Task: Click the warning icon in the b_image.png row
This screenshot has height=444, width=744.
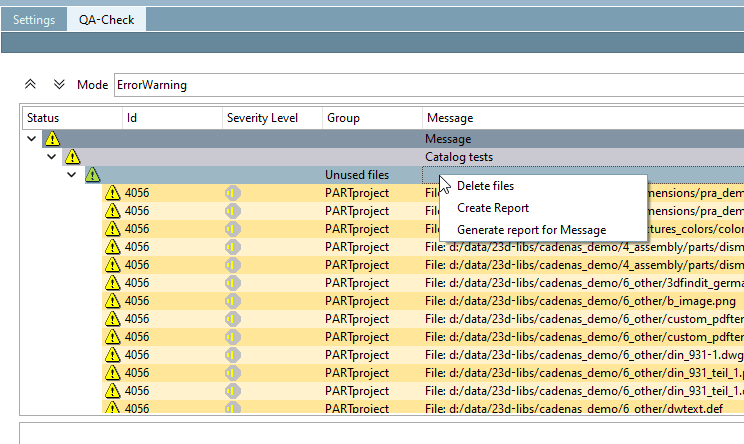Action: [112, 301]
